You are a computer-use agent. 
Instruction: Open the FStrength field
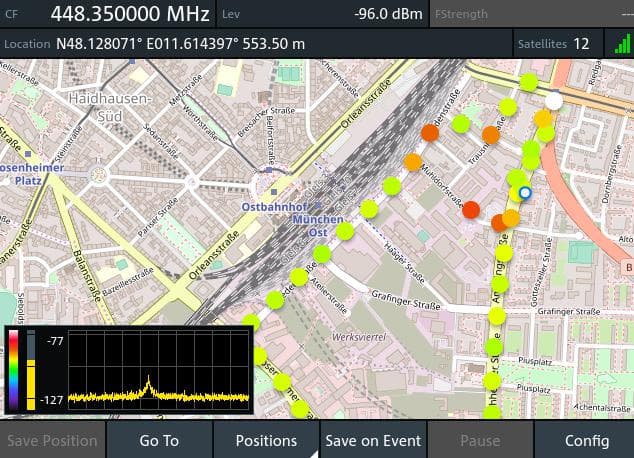530,14
